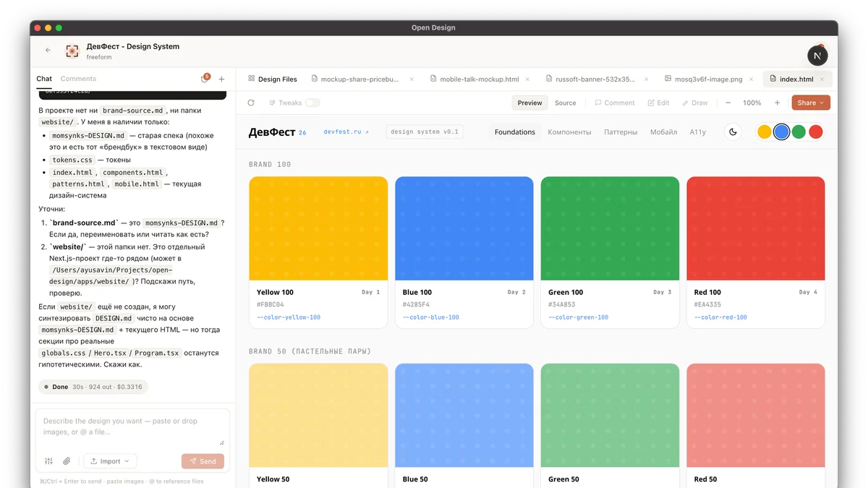Viewport: 868px width, 488px height.
Task: Switch to the Comments tab in the sidebar
Action: (x=78, y=79)
